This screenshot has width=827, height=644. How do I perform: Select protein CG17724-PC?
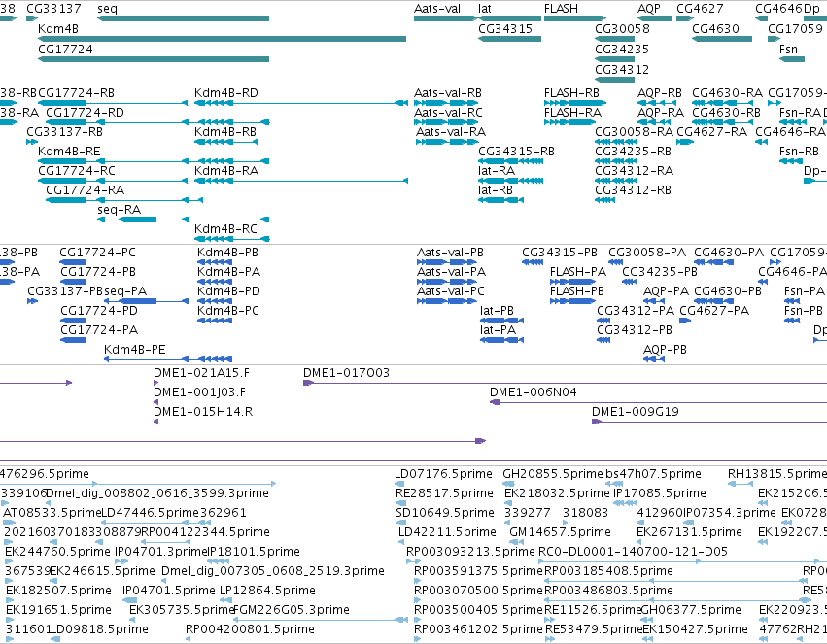pyautogui.click(x=97, y=253)
